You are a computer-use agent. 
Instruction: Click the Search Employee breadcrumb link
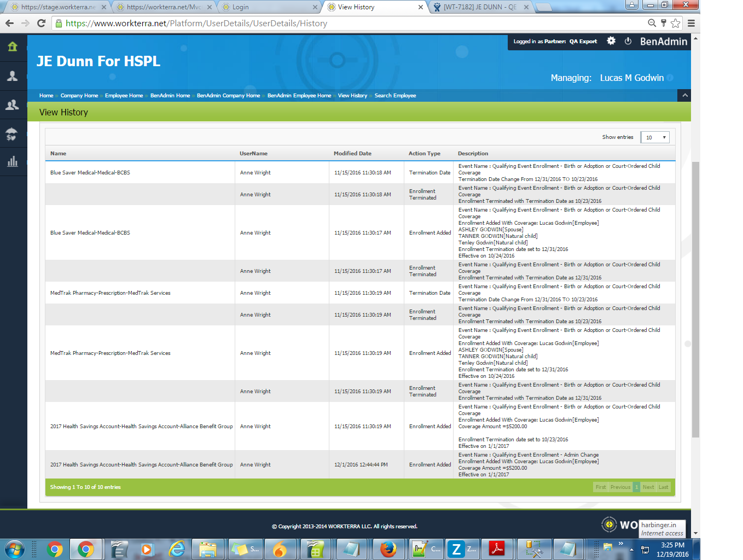(395, 96)
